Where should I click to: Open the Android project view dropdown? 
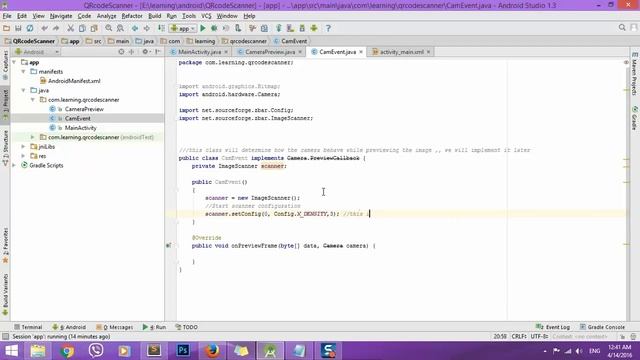click(37, 52)
